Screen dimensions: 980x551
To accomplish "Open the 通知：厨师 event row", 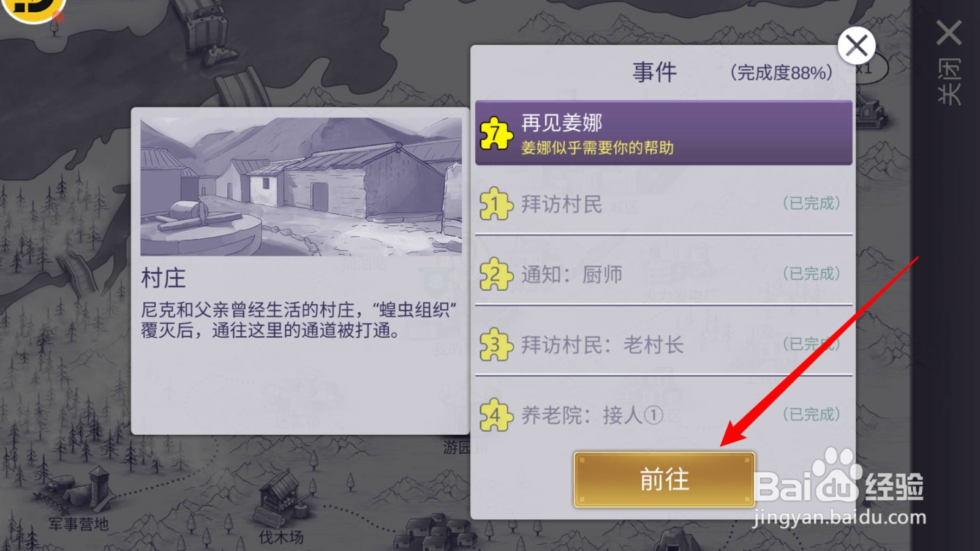I will (x=664, y=274).
